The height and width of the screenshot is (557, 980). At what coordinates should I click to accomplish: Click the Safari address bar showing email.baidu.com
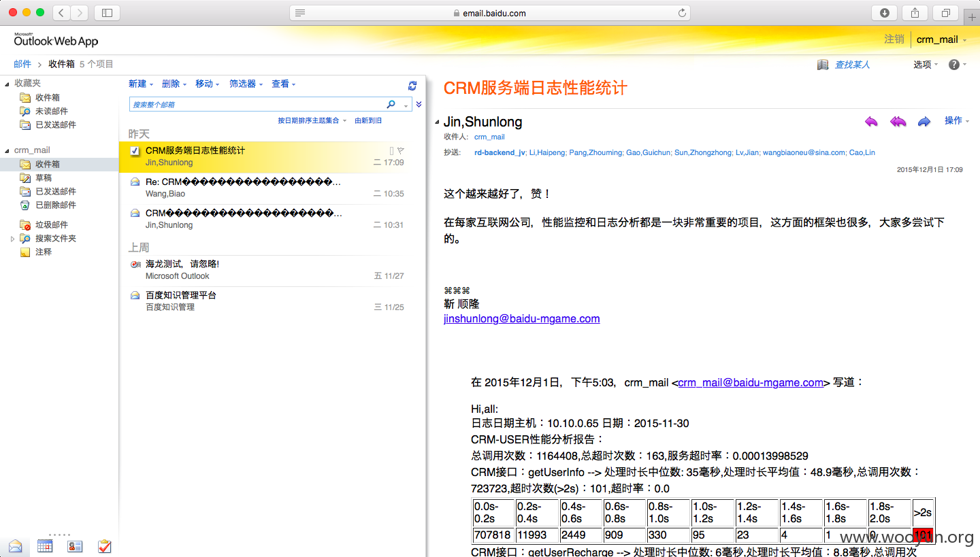point(490,13)
